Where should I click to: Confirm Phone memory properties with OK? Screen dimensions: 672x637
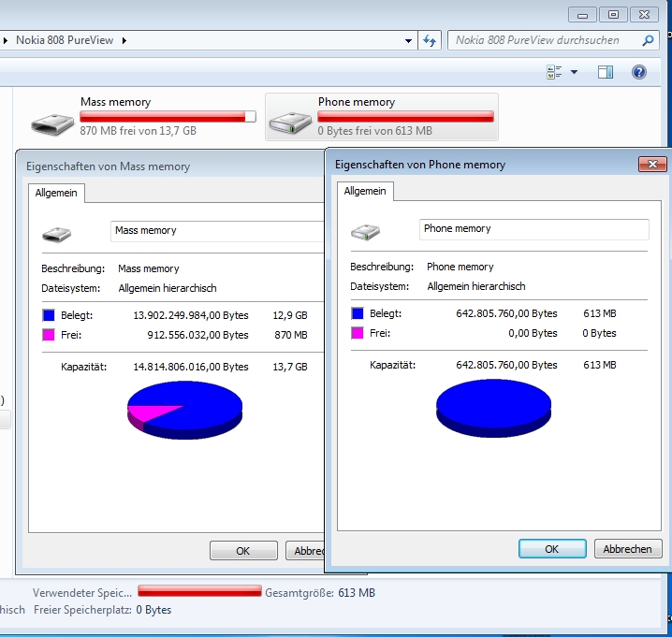point(552,549)
